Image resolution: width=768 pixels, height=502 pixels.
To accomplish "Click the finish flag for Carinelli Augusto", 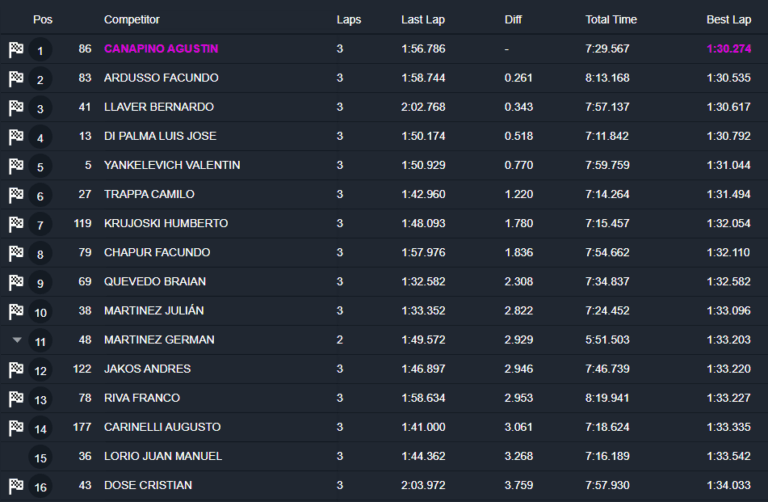I will (16, 427).
